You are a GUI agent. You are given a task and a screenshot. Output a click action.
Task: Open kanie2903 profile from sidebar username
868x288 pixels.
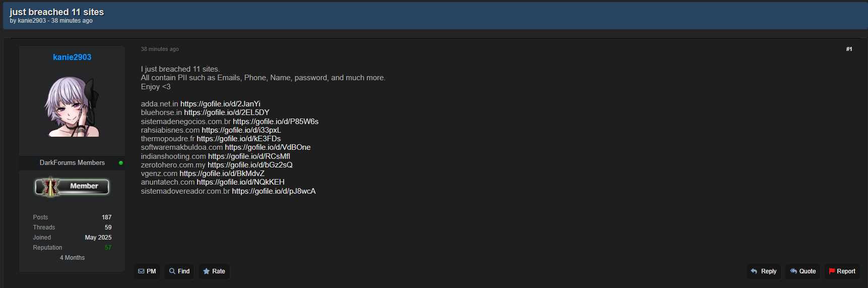pos(72,57)
